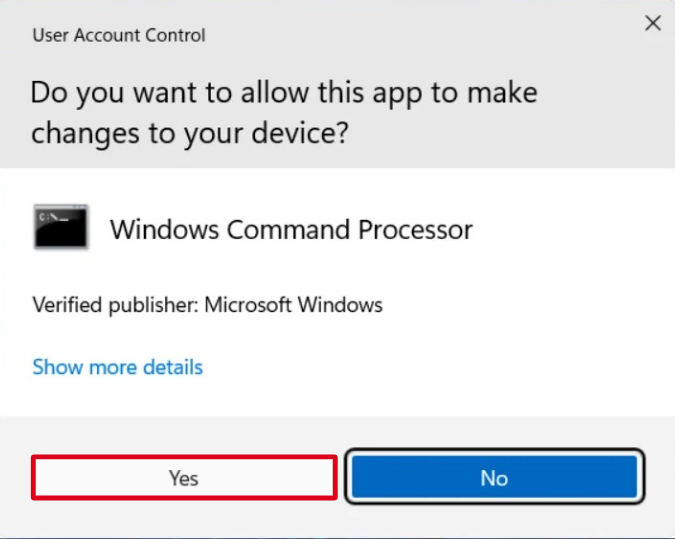
Task: Confirm elevation with the Yes button
Action: pos(184,478)
